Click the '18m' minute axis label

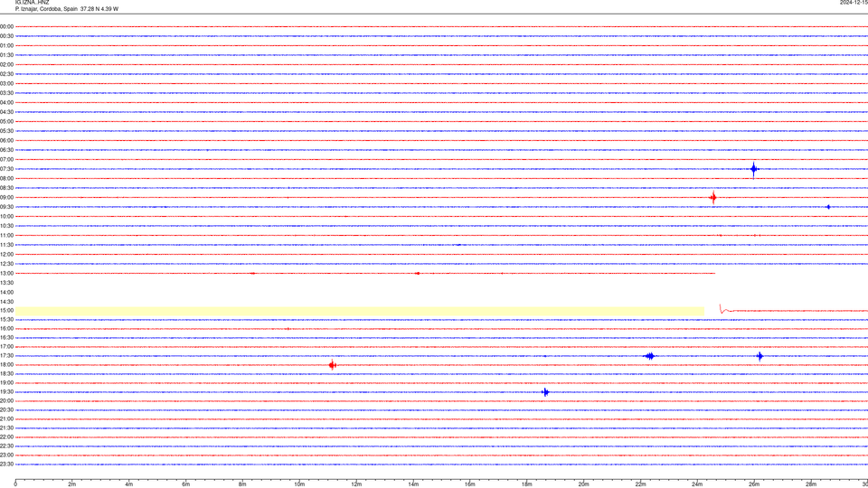[x=526, y=484]
